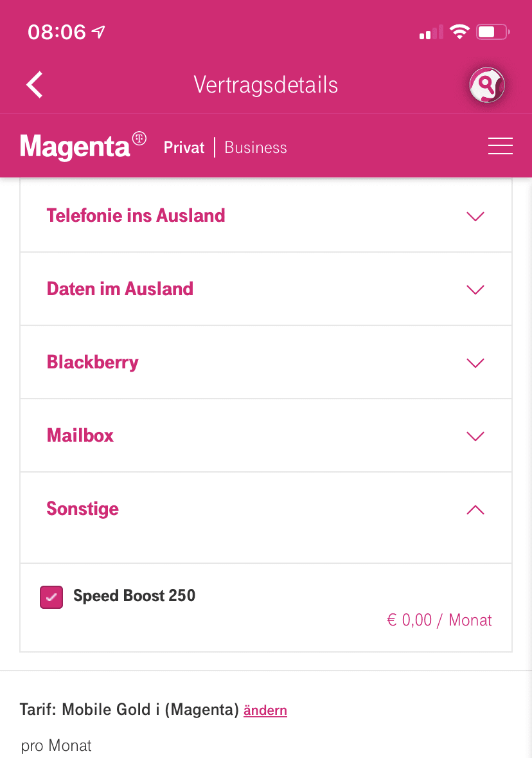Collapse the Sonstige section chevron

point(475,510)
